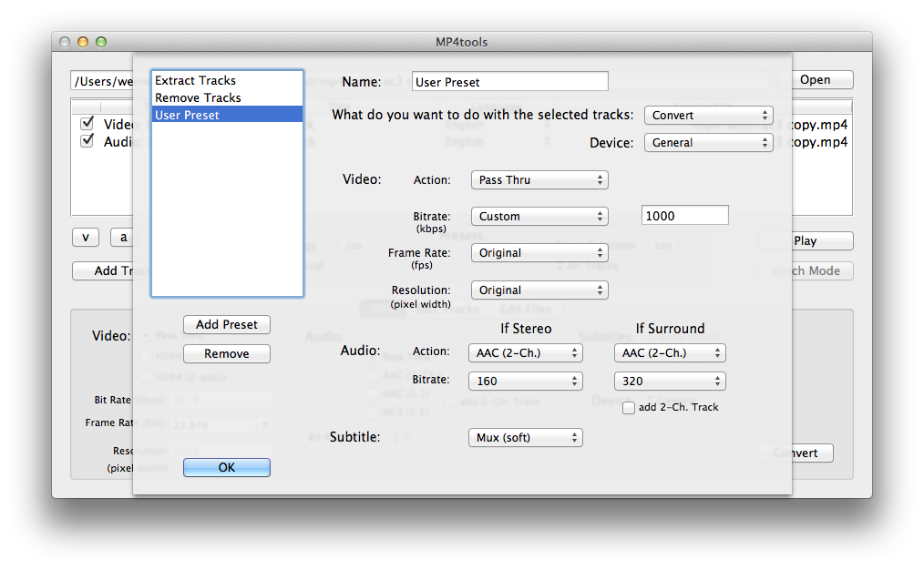Viewport: 924px width, 570px height.
Task: Open Video Action Pass Thru dropdown
Action: click(539, 180)
